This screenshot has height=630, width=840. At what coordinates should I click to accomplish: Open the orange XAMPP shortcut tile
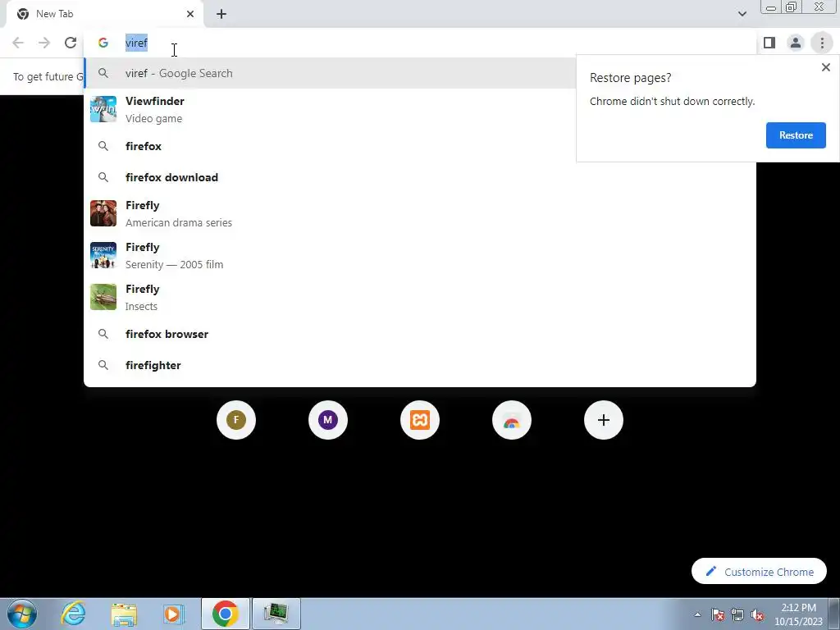(420, 420)
